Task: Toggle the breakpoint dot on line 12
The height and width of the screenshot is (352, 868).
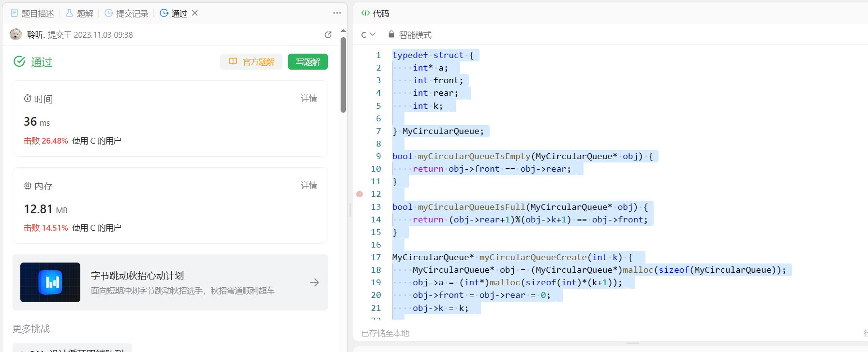Action: pyautogui.click(x=359, y=194)
